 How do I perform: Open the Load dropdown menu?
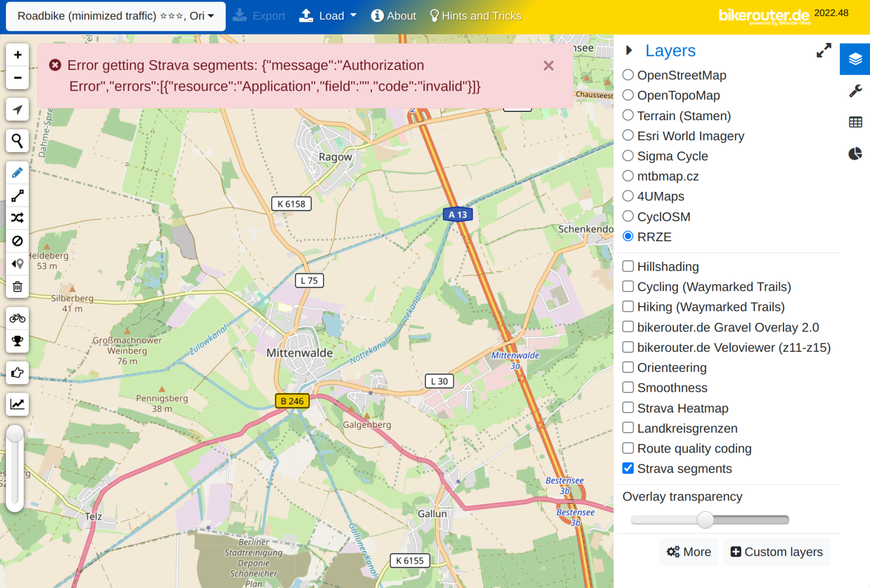point(328,16)
